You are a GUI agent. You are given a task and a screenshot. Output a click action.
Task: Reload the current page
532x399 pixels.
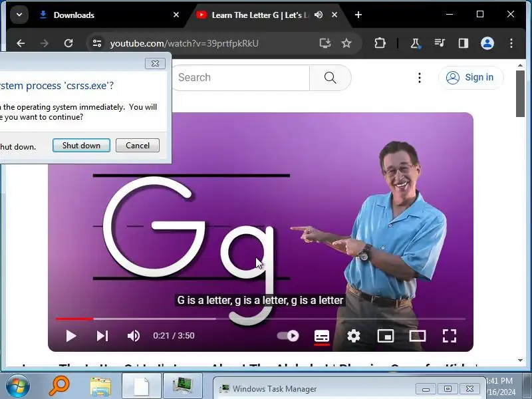point(68,43)
